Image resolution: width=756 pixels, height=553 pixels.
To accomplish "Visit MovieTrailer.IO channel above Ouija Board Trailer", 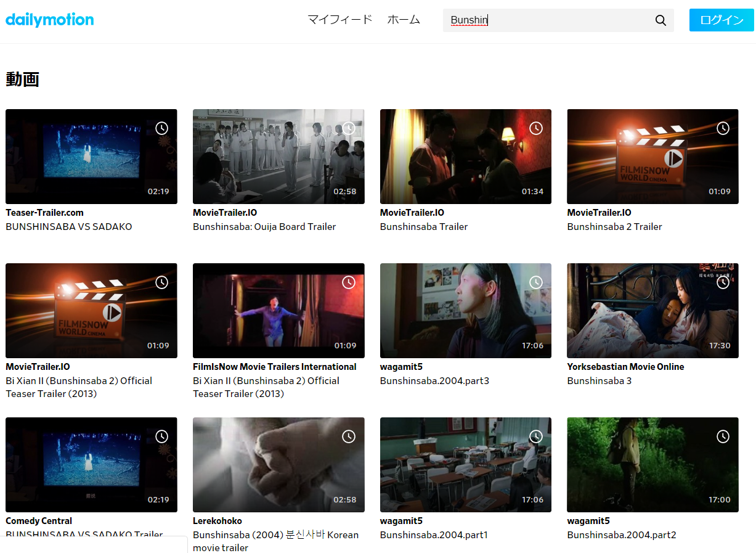I will click(225, 213).
